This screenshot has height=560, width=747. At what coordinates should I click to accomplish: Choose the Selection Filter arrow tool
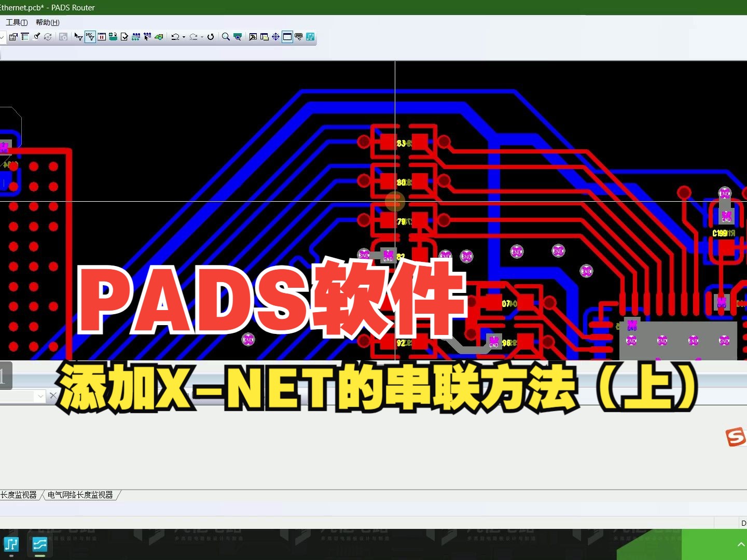(x=78, y=37)
